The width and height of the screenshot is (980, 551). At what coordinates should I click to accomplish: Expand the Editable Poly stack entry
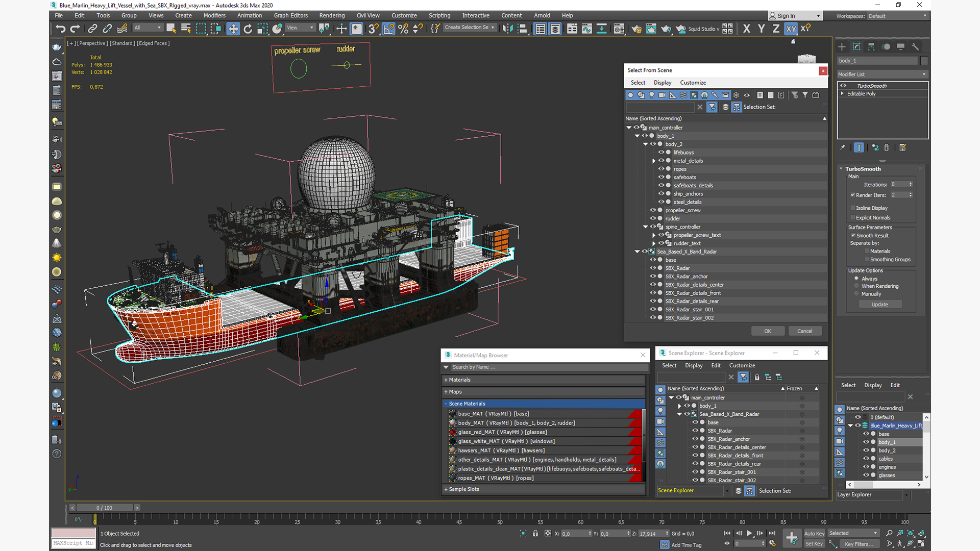pos(842,94)
